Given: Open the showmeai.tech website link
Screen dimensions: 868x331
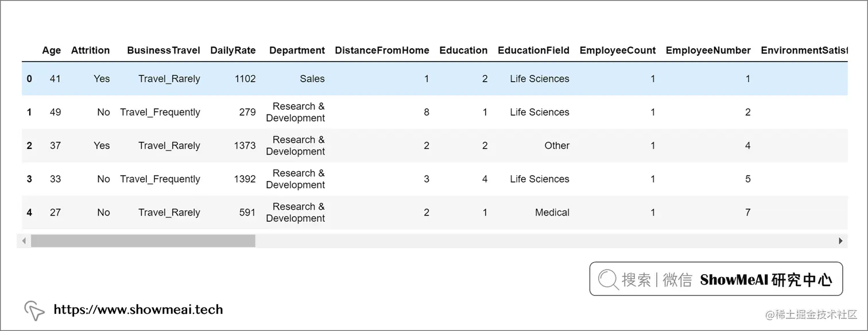Looking at the screenshot, I should coord(138,310).
